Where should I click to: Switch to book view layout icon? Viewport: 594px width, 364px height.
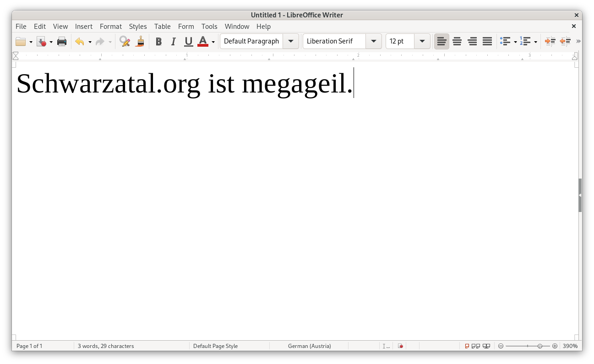[486, 346]
